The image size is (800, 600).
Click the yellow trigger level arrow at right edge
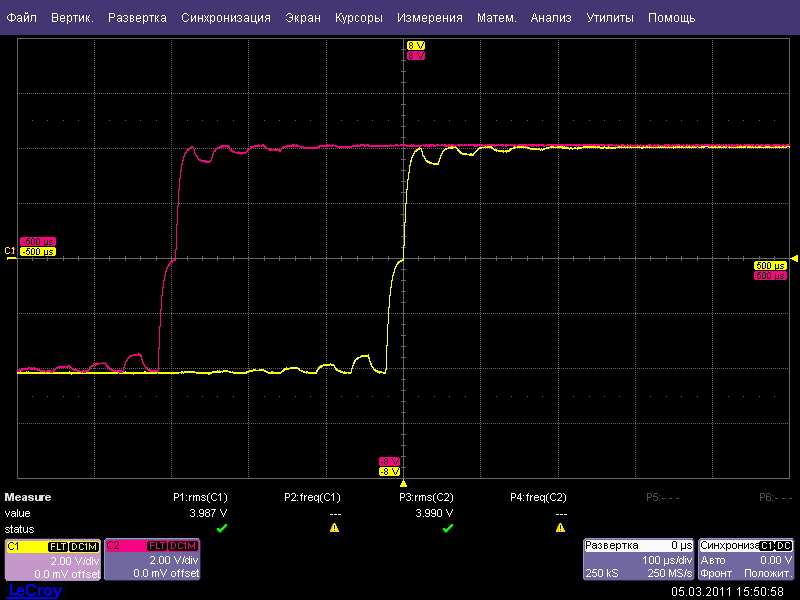click(x=794, y=258)
